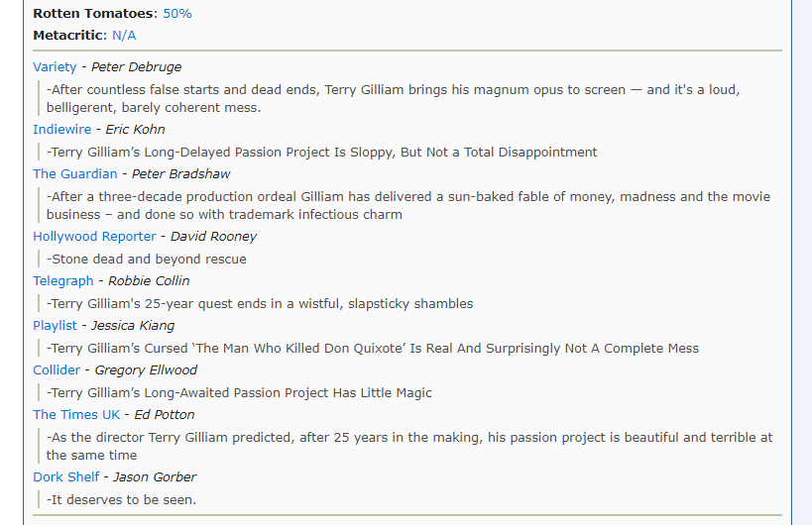Open the Telegraph review link

click(63, 281)
